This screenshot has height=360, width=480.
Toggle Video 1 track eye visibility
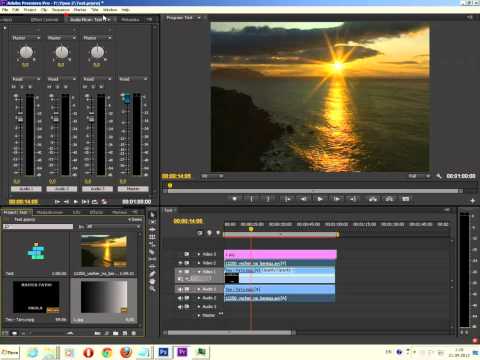click(x=180, y=272)
